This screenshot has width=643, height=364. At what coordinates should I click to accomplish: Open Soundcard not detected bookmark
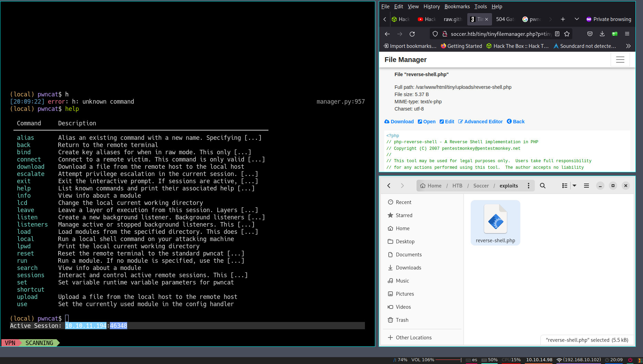tap(585, 46)
